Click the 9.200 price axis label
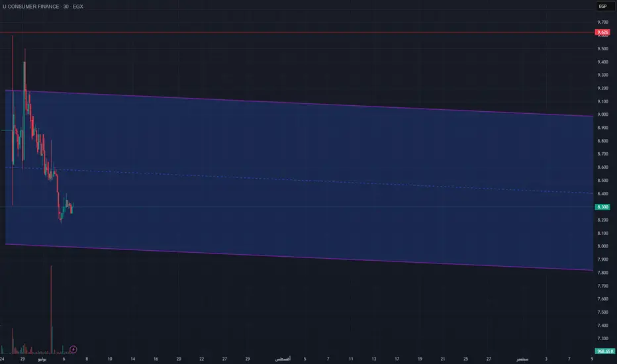The height and width of the screenshot is (364, 617). coord(602,89)
